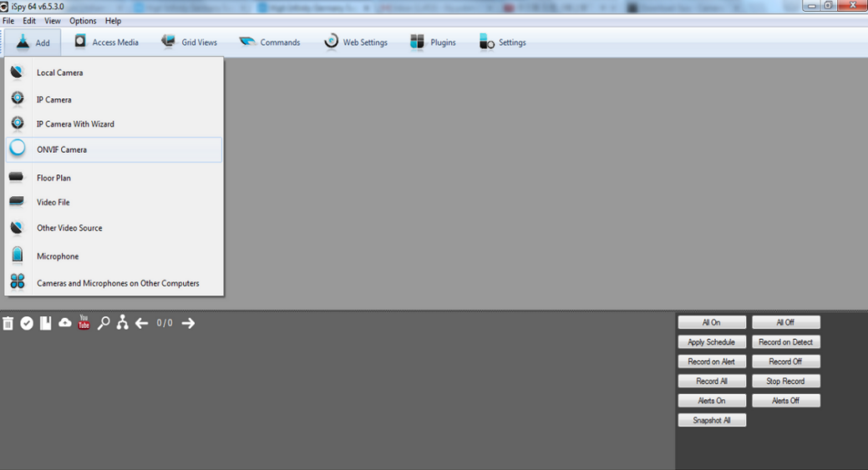Click the magnifier search icon
868x470 pixels.
click(x=103, y=323)
